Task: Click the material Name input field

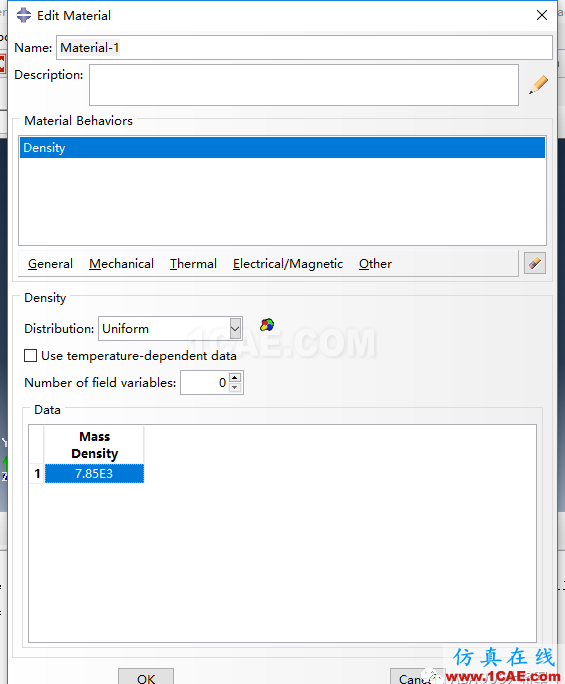Action: click(x=304, y=48)
